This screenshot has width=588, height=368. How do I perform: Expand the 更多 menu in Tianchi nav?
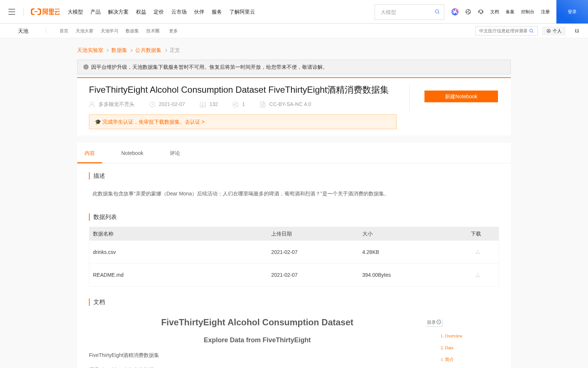[173, 31]
